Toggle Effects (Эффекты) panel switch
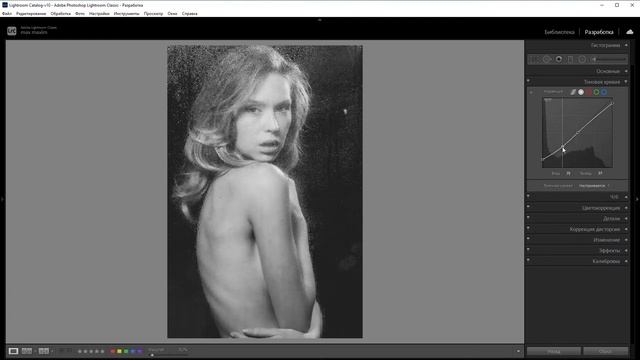 coord(528,249)
